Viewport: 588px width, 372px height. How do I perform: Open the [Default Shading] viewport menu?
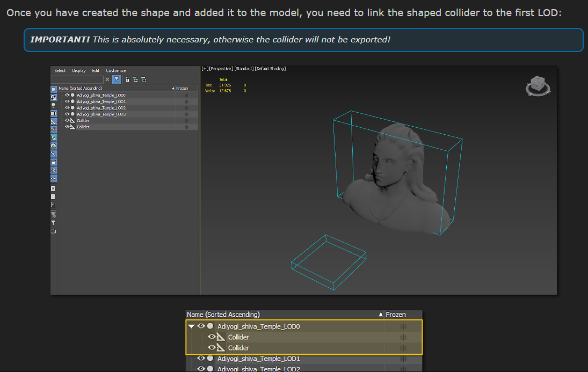click(271, 69)
